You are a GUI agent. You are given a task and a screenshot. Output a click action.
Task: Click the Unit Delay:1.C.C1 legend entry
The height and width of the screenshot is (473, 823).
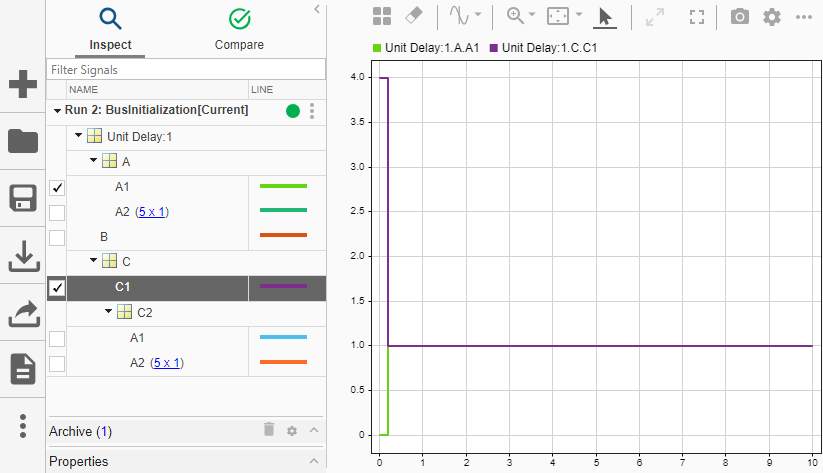pos(543,48)
